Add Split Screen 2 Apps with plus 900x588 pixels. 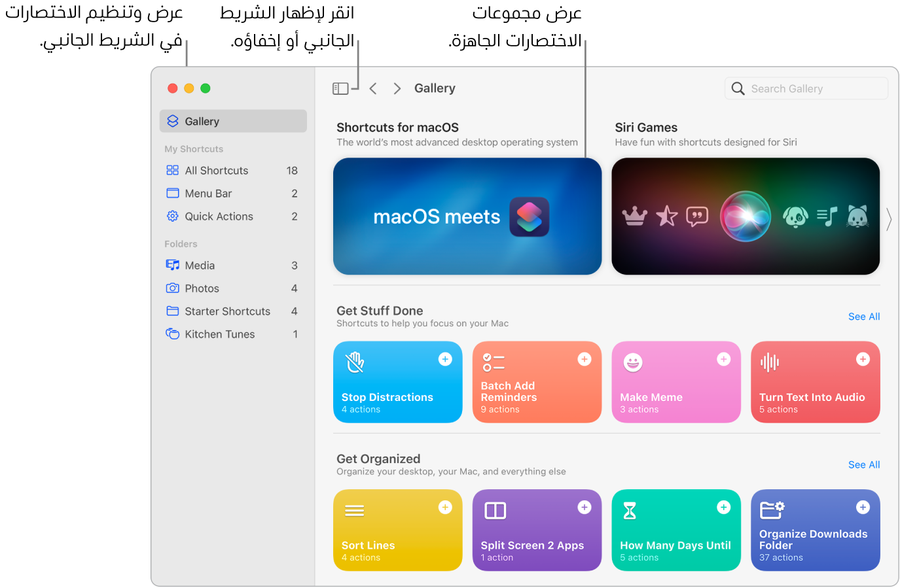(585, 508)
